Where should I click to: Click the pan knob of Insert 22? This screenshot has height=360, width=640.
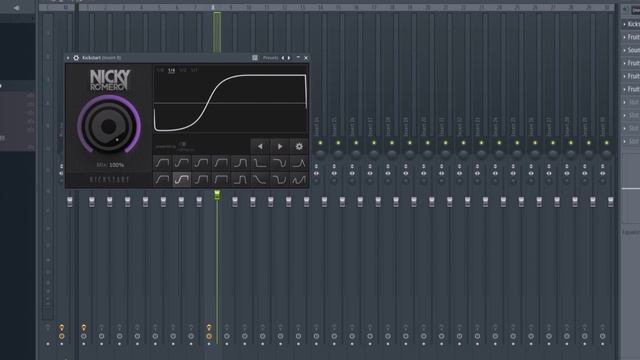pyautogui.click(x=463, y=154)
